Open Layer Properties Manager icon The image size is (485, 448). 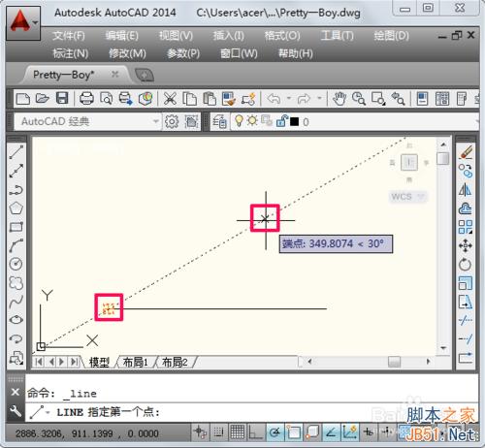pos(219,122)
